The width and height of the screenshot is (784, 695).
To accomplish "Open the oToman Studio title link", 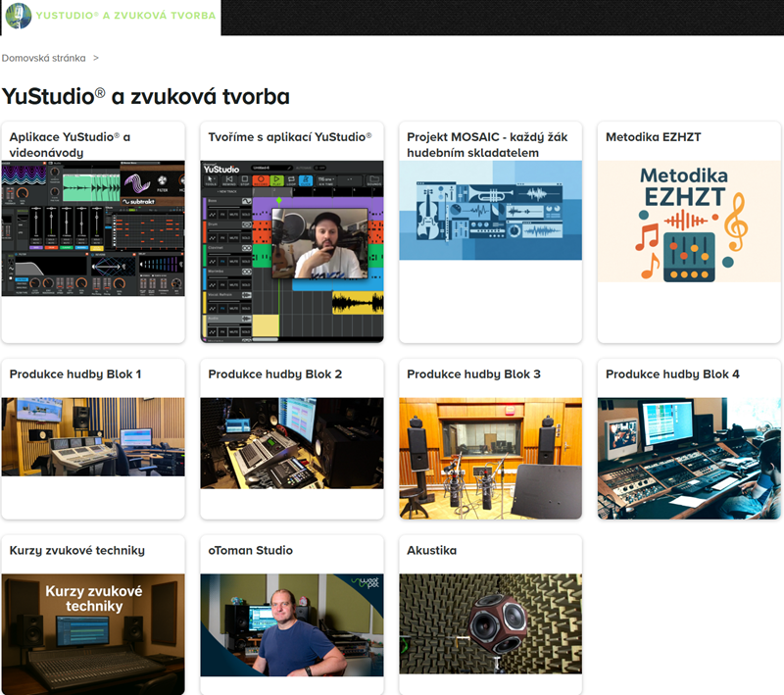I will click(x=251, y=551).
